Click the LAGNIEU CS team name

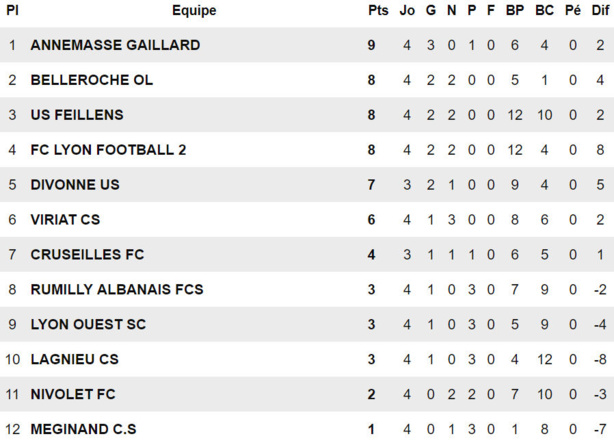(x=74, y=360)
